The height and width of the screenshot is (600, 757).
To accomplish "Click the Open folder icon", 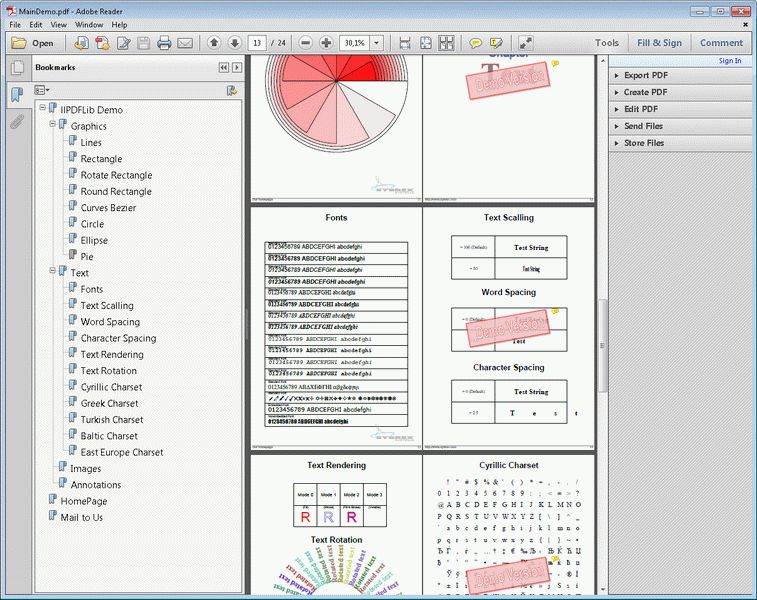I will 19,43.
